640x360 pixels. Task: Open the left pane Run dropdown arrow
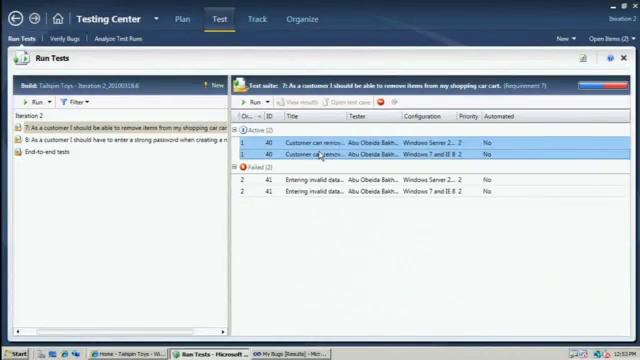(49, 102)
